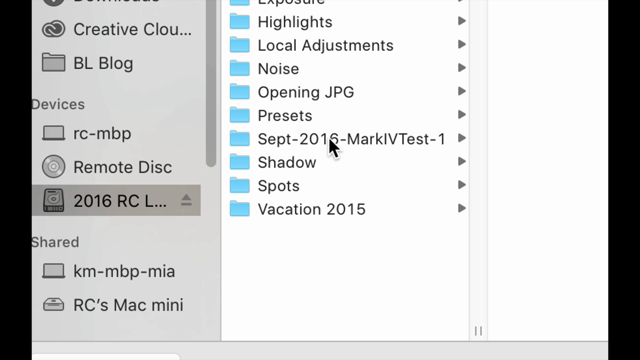Select the Opening JPG folder
The width and height of the screenshot is (640, 360).
pos(345,92)
